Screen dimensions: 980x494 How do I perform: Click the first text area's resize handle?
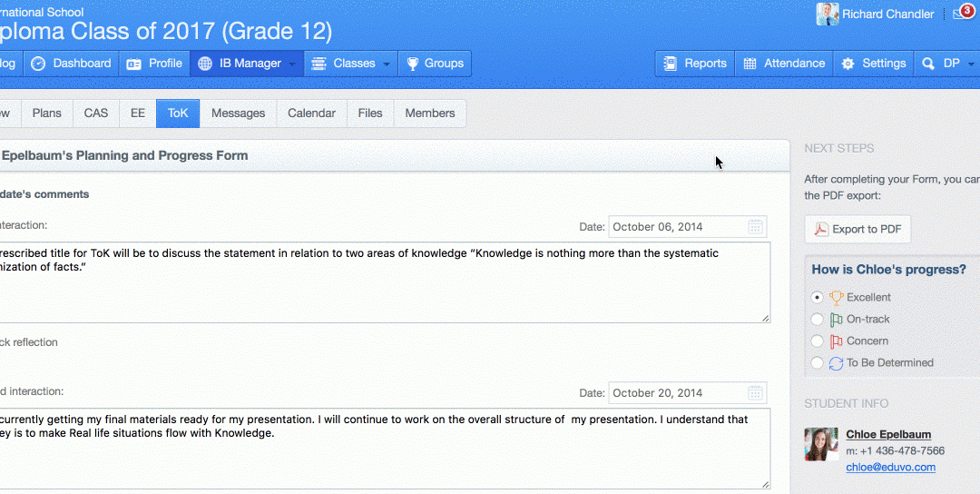coord(766,319)
